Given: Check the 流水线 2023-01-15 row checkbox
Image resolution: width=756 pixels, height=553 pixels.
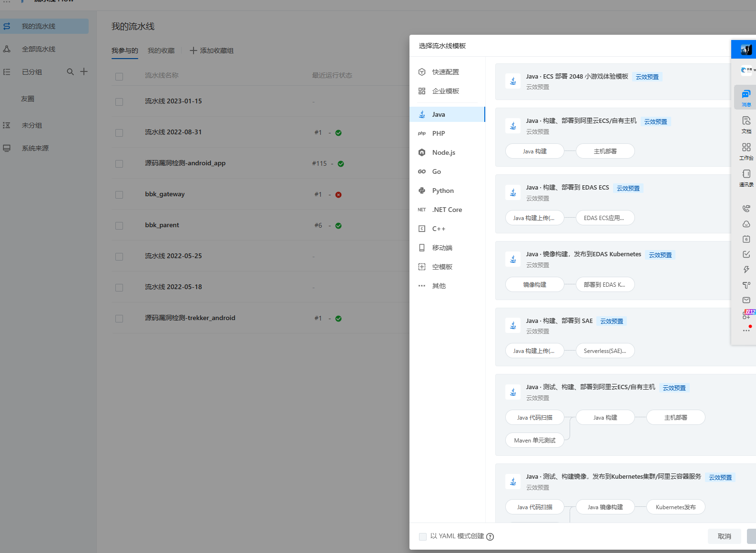Looking at the screenshot, I should coord(119,102).
